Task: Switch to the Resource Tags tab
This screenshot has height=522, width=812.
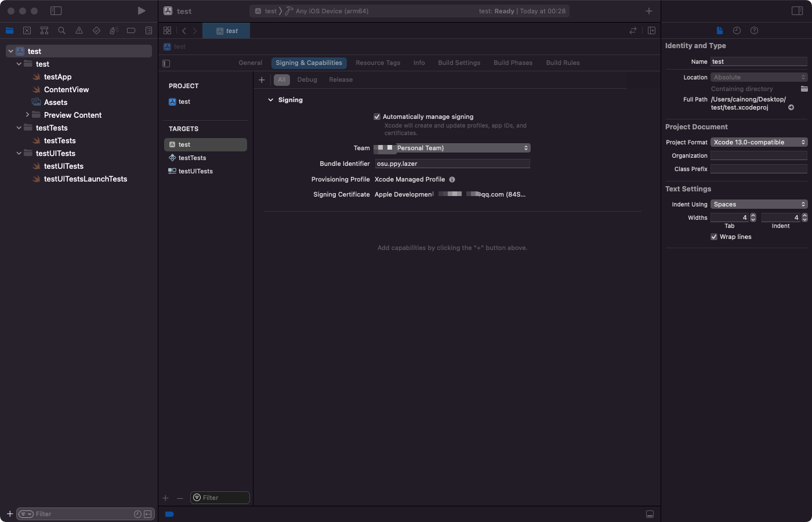Action: pos(378,63)
